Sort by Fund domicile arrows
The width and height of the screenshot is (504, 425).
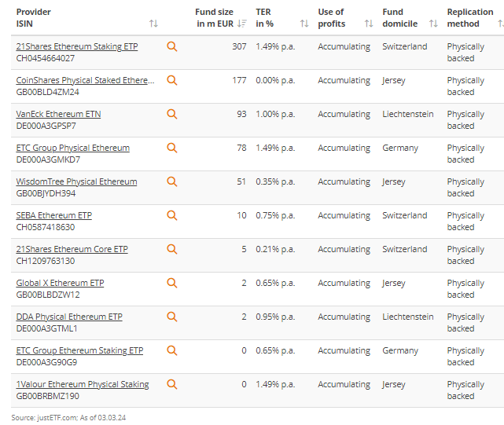(x=433, y=24)
